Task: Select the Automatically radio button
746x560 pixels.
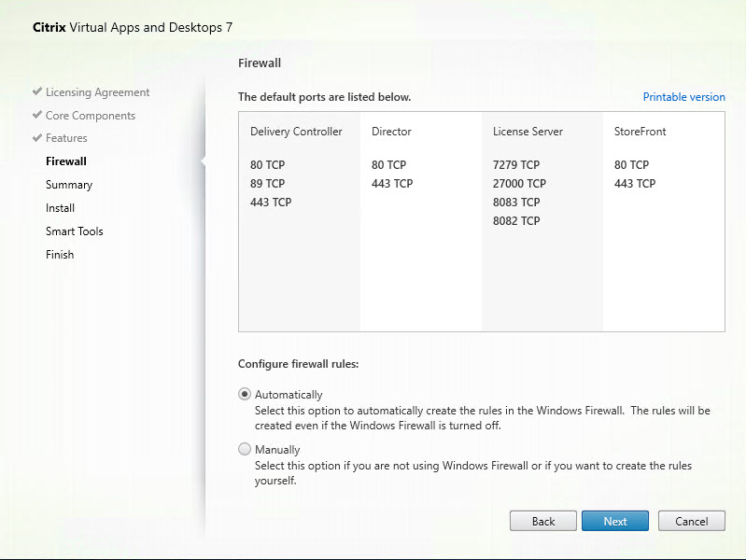Action: tap(245, 395)
